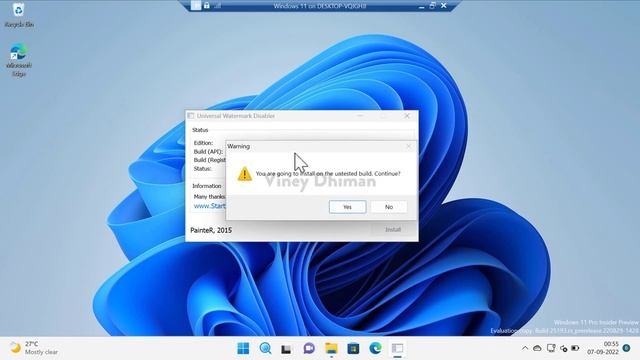Image resolution: width=640 pixels, height=360 pixels.
Task: Click the PainteR, 2015 text
Action: coord(211,230)
